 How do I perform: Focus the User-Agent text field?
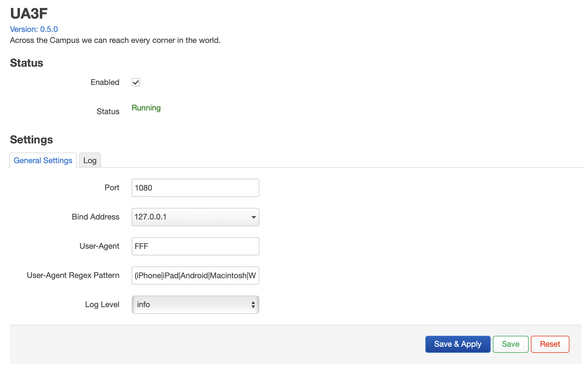click(195, 246)
